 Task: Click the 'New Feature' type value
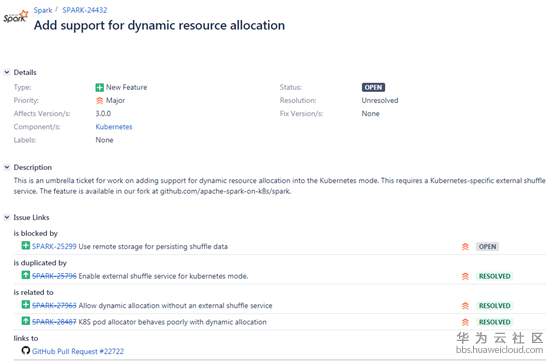(x=126, y=87)
